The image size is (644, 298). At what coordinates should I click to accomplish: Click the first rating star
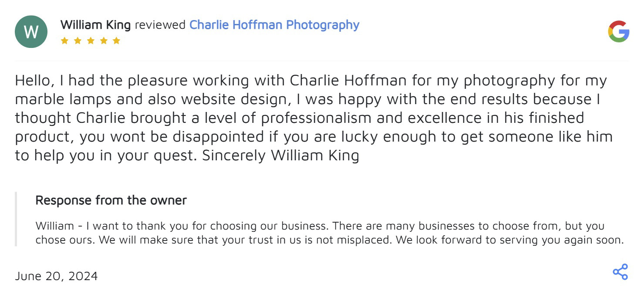point(64,41)
